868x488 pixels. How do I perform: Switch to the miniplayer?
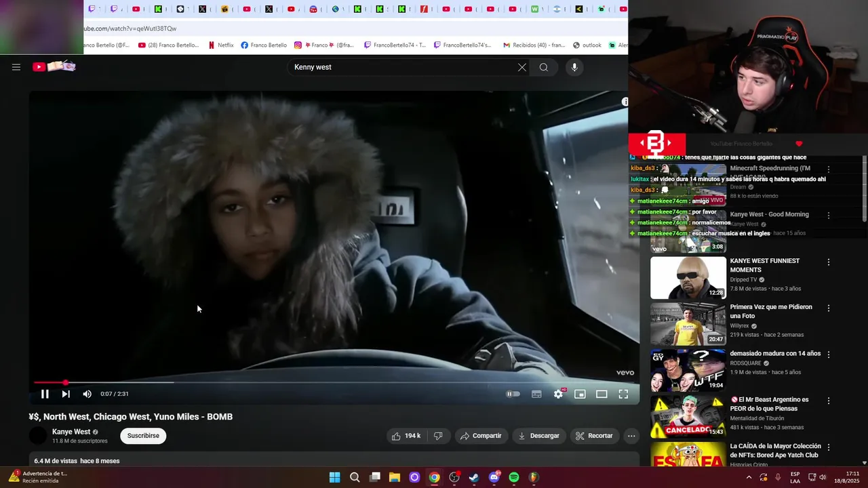point(580,394)
